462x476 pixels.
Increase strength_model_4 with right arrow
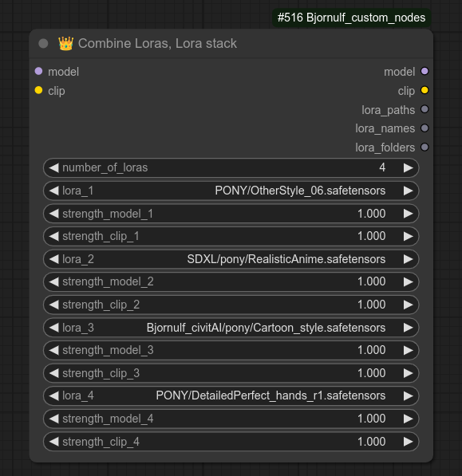pyautogui.click(x=409, y=419)
